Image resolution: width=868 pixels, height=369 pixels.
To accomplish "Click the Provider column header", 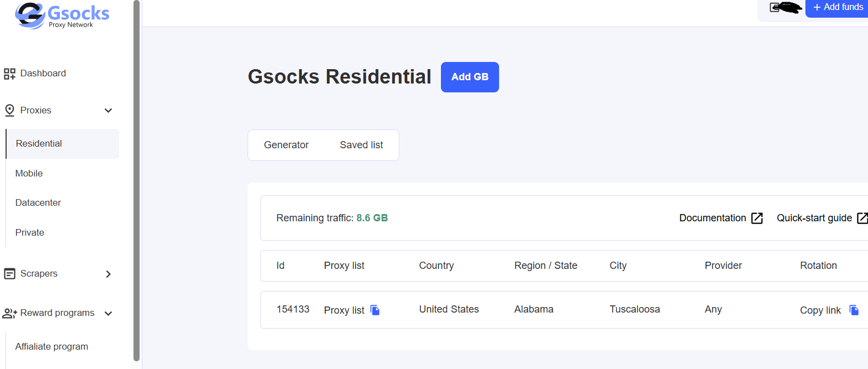I will click(x=723, y=266).
